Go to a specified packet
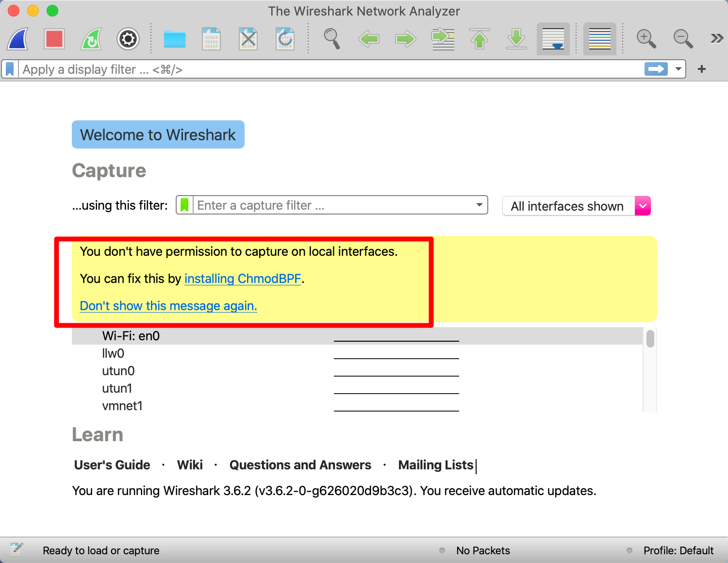 (443, 39)
